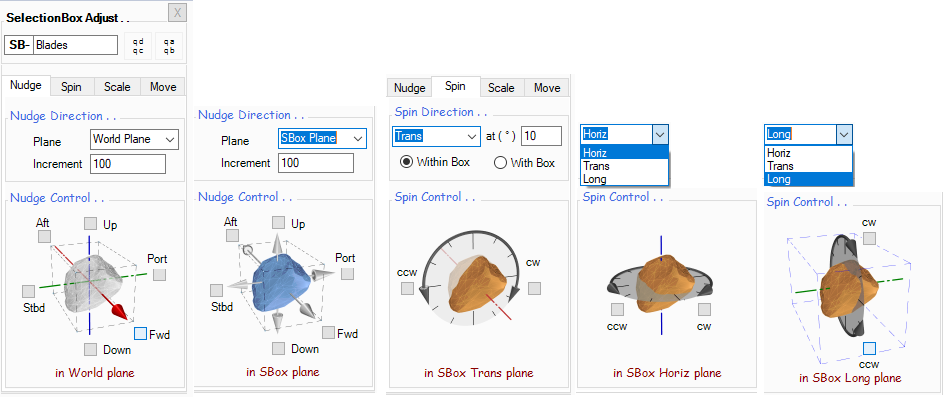Click the spin angle field showing 10
Screen dimensions: 947x397
point(542,136)
